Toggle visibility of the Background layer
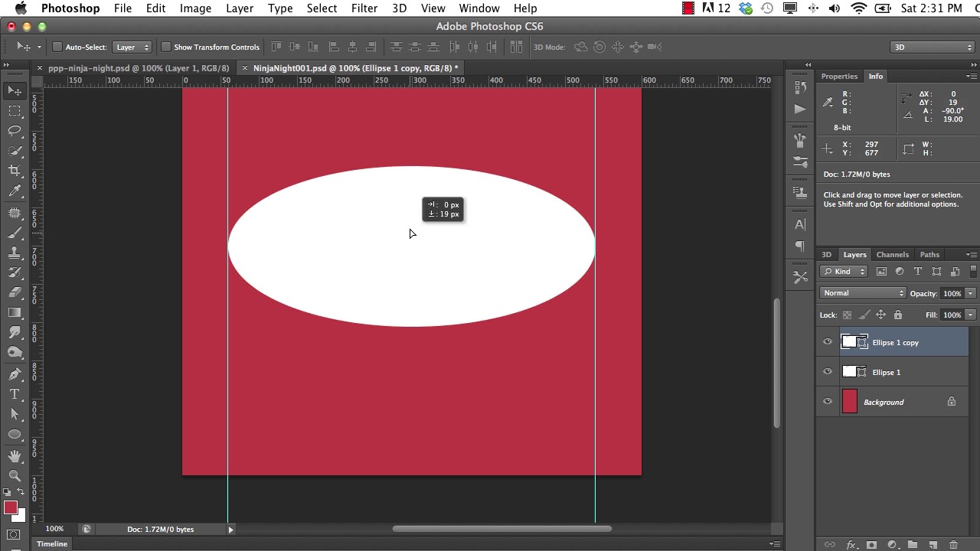 tap(828, 403)
